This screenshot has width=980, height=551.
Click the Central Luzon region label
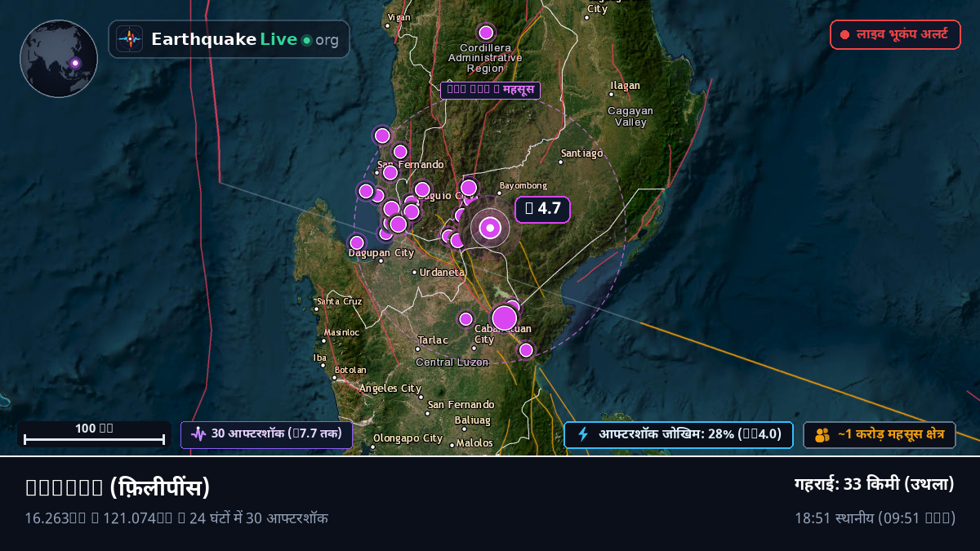[452, 362]
